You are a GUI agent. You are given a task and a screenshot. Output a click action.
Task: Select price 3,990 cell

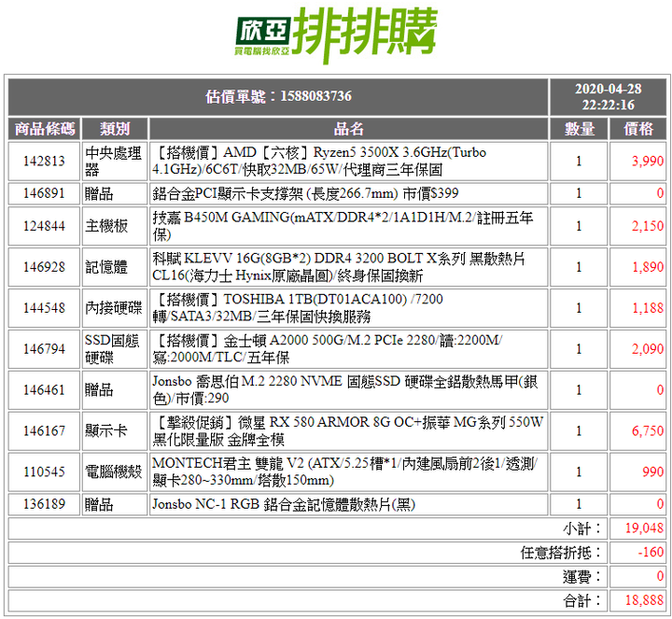(638, 162)
